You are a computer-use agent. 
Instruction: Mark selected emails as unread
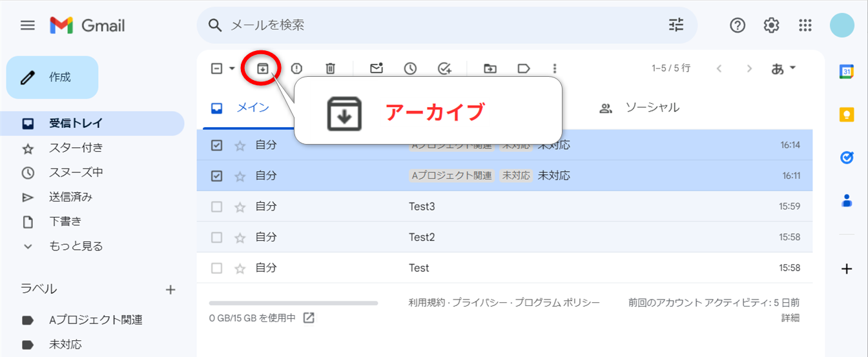(x=376, y=68)
